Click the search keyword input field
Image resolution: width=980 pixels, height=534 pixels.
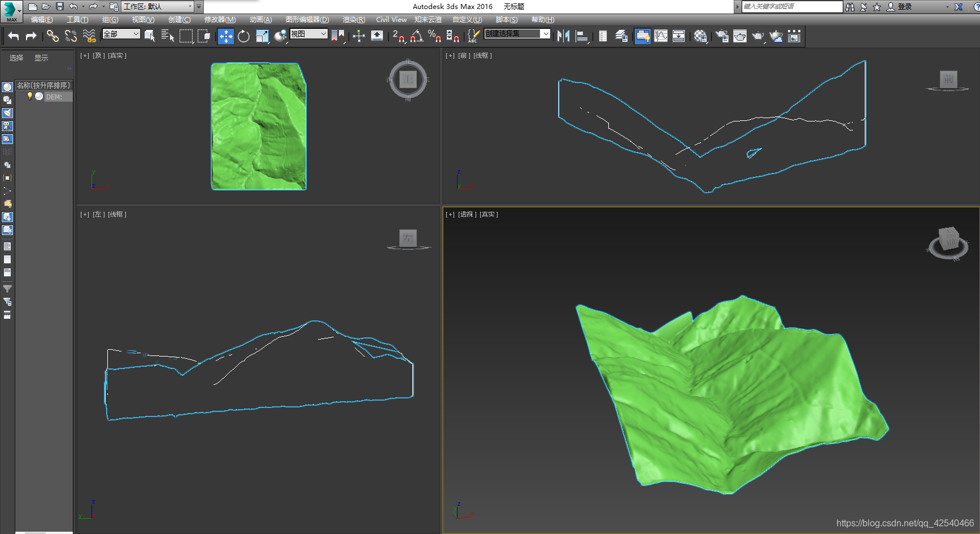[792, 7]
